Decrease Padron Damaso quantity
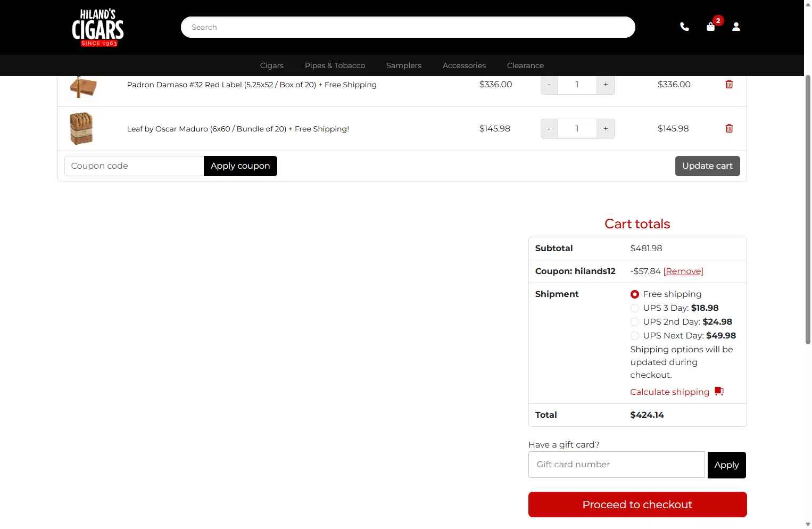 click(x=549, y=85)
